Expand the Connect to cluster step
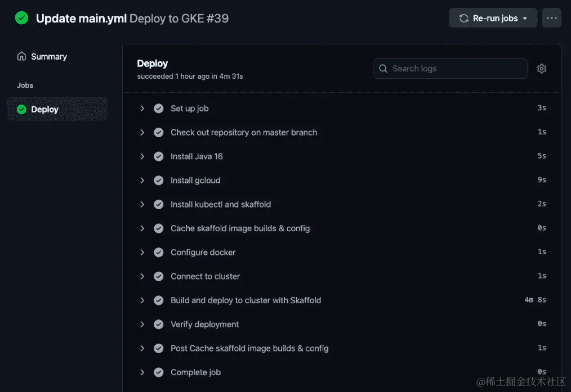 click(142, 276)
